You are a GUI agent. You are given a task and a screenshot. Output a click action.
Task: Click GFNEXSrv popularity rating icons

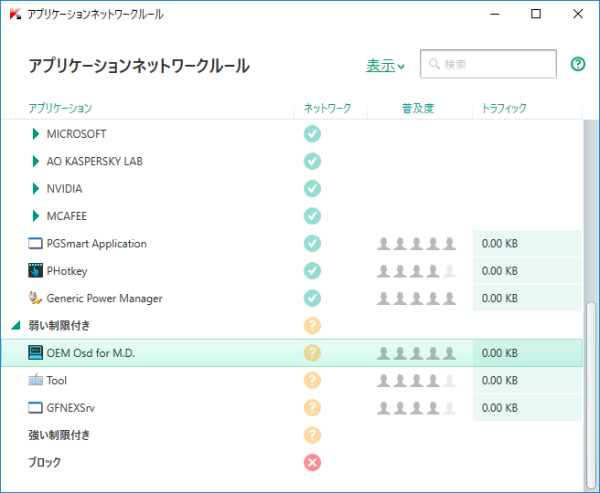pyautogui.click(x=416, y=408)
